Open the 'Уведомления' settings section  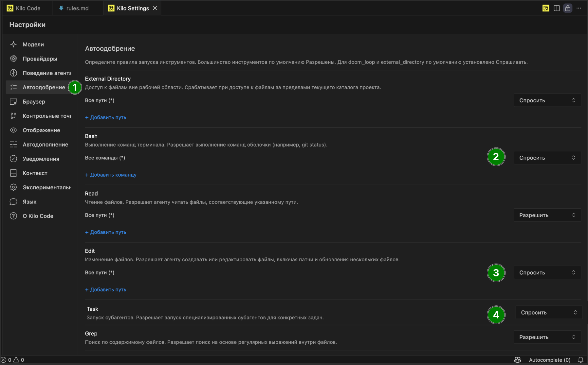[41, 159]
